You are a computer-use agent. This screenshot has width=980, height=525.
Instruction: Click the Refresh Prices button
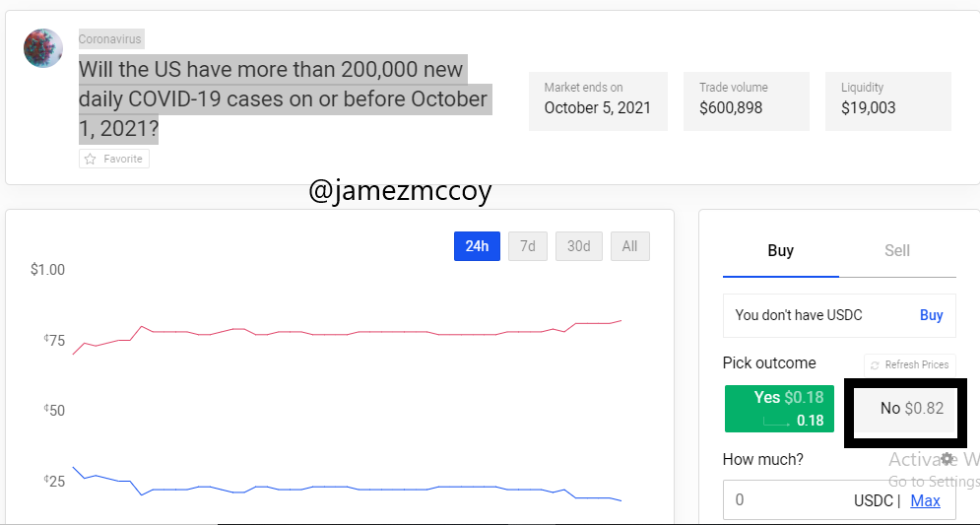[x=910, y=365]
